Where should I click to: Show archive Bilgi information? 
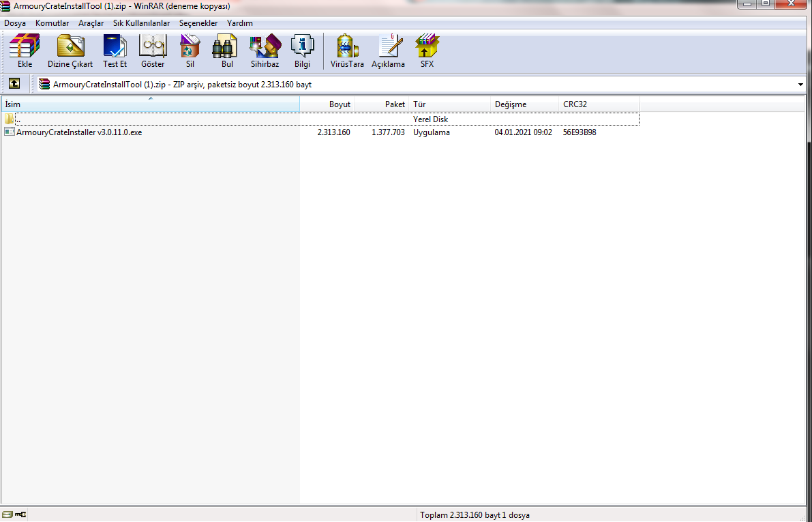coord(303,50)
